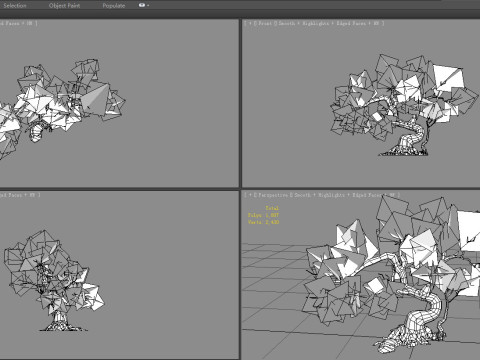Click the Polys: 1,007 statistic

pos(263,215)
